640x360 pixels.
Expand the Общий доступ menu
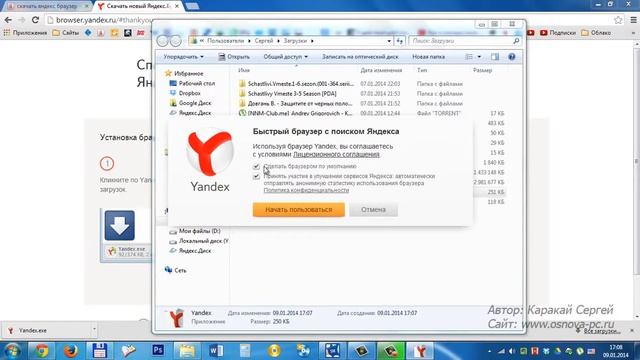[285, 57]
